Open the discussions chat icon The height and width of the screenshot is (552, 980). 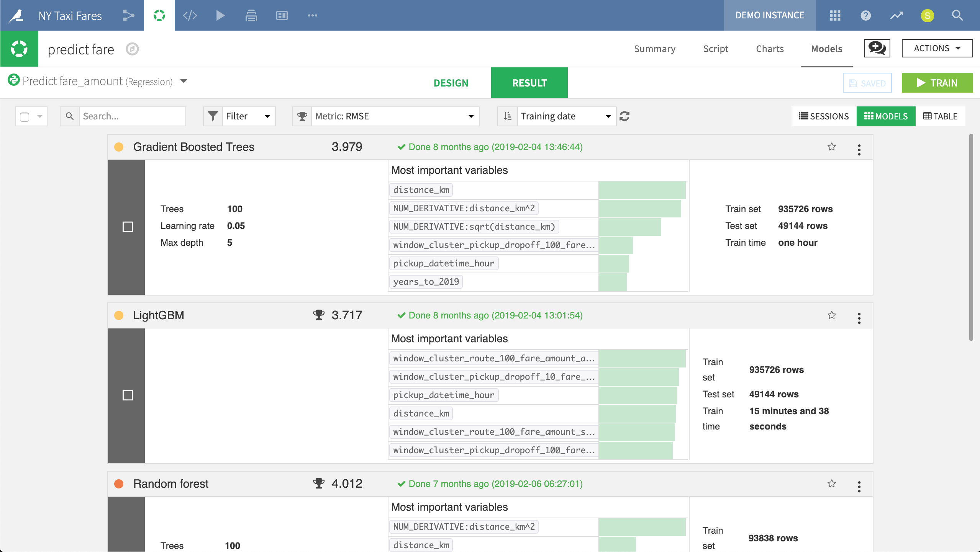(877, 48)
